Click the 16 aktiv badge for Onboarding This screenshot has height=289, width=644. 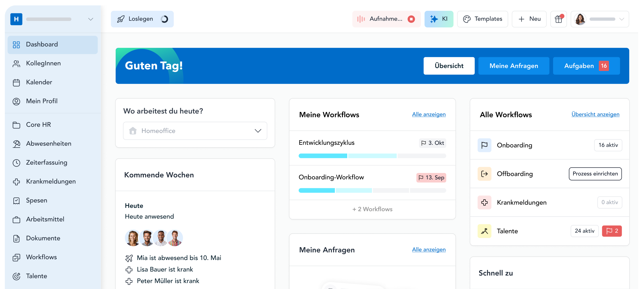tap(608, 145)
